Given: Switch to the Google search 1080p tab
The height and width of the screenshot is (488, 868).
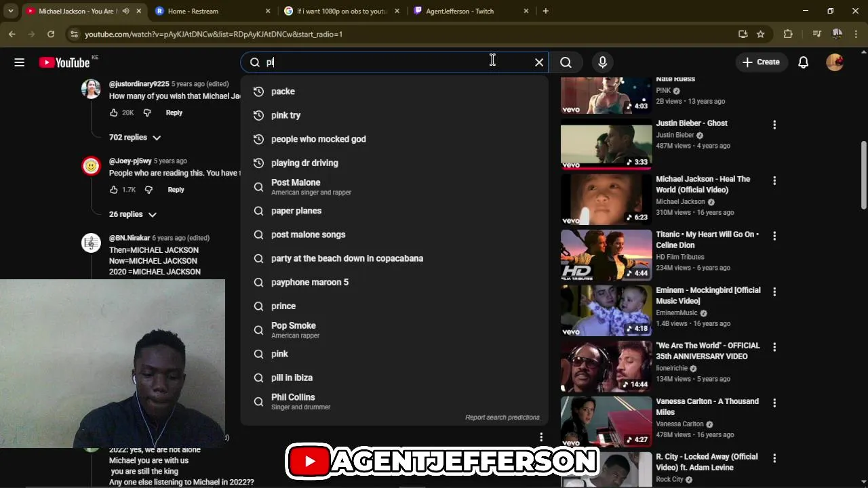Looking at the screenshot, I should coord(342,11).
